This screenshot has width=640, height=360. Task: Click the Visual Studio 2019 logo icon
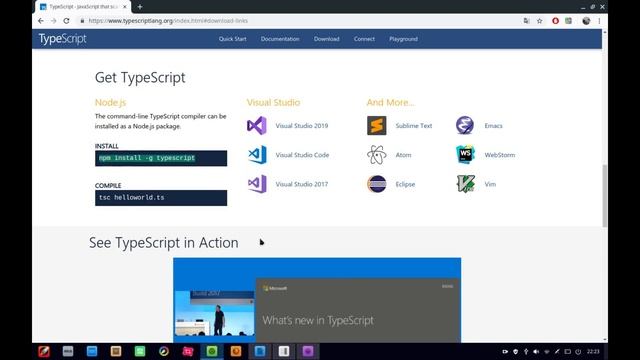[x=257, y=125]
